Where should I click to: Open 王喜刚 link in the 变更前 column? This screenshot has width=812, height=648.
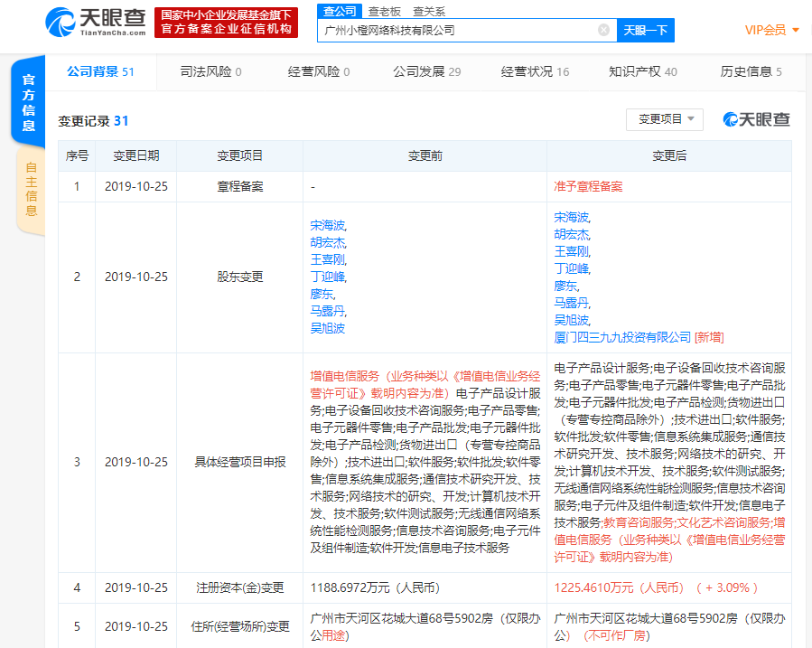pos(327,259)
